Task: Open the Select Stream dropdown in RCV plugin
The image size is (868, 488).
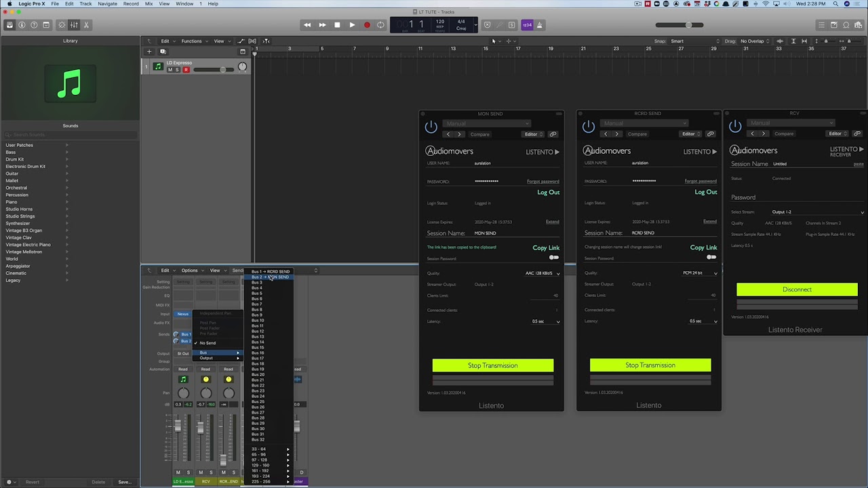Action: coord(818,212)
